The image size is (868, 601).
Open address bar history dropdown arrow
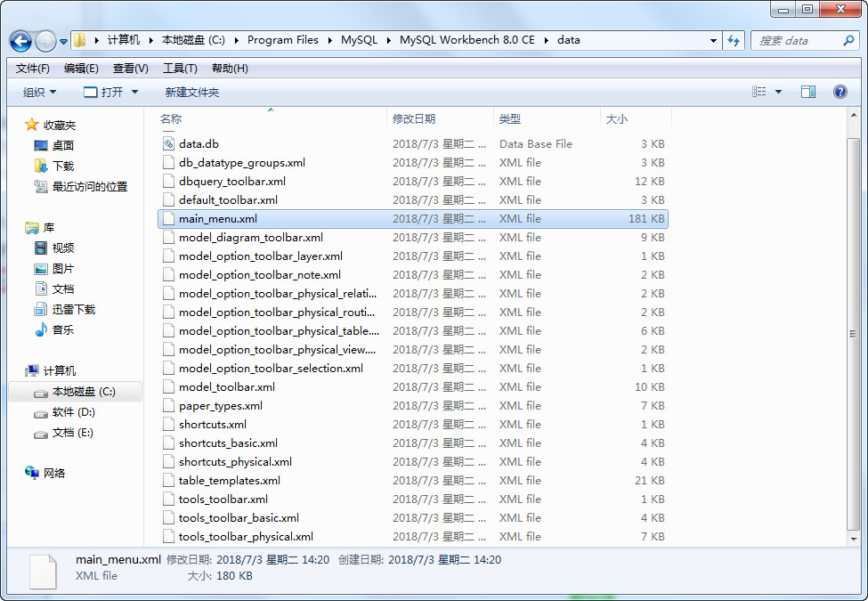[x=713, y=40]
